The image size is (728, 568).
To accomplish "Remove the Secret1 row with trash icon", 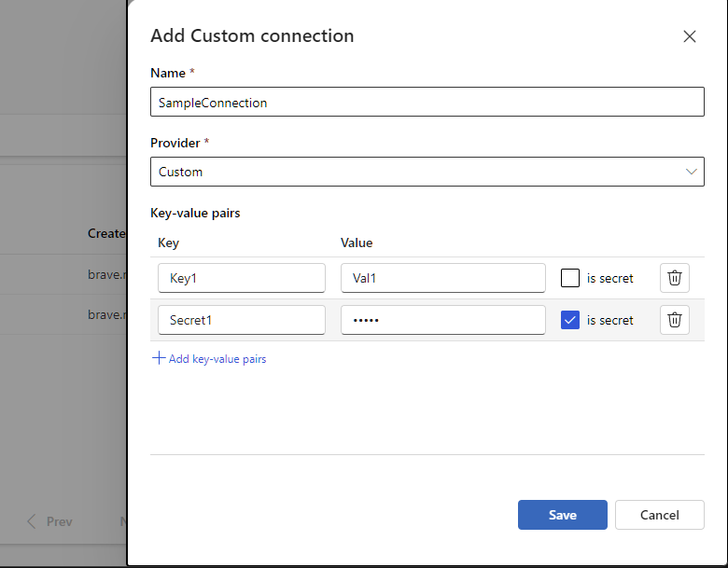I will 675,320.
